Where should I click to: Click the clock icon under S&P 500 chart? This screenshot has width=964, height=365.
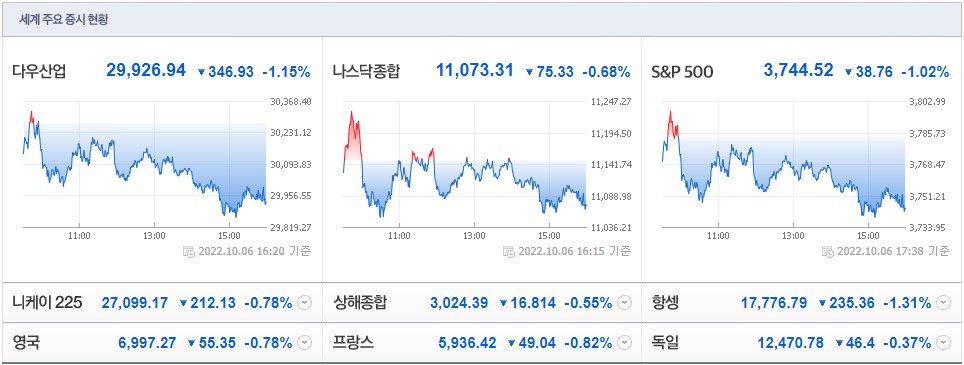[x=828, y=251]
